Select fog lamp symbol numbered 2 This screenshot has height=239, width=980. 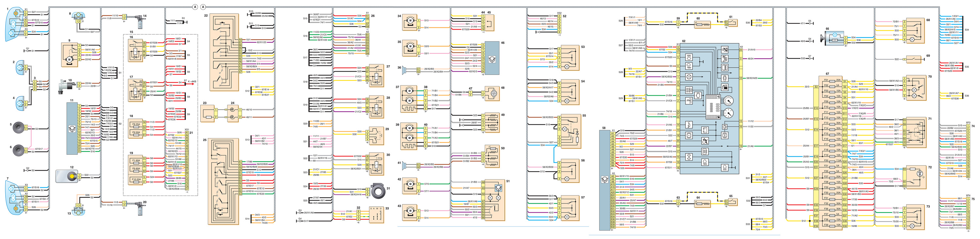pyautogui.click(x=21, y=68)
